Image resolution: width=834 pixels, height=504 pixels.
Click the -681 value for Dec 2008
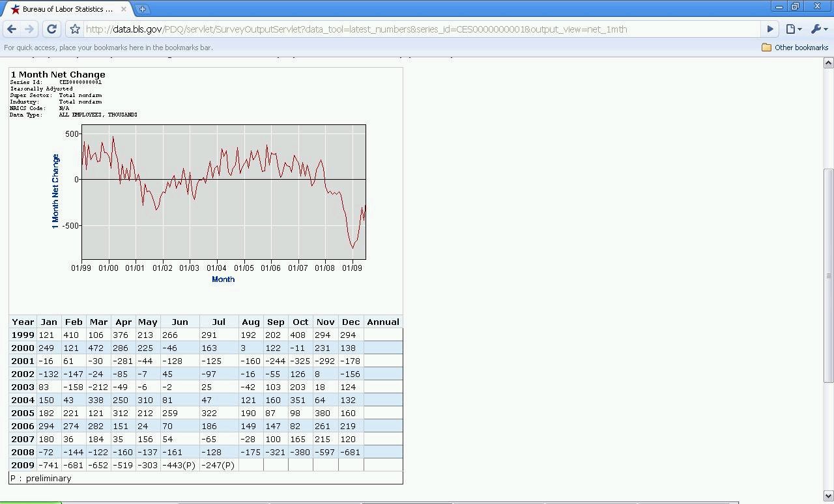pos(350,452)
